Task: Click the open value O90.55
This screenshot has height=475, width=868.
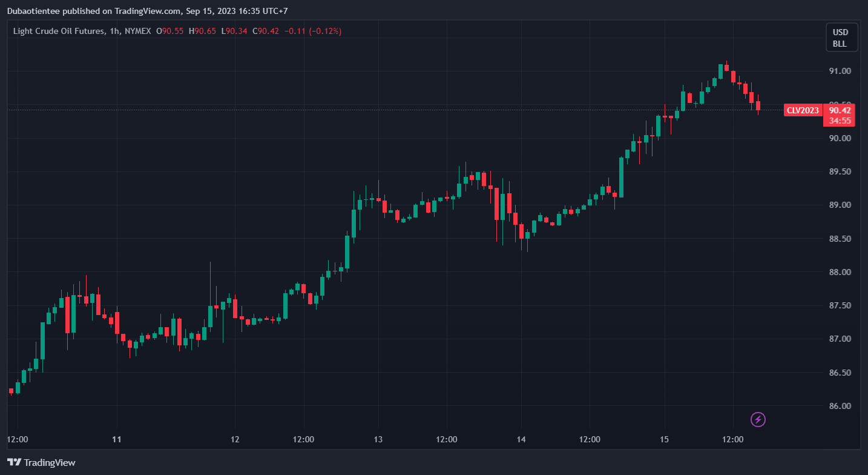Action: [x=170, y=31]
